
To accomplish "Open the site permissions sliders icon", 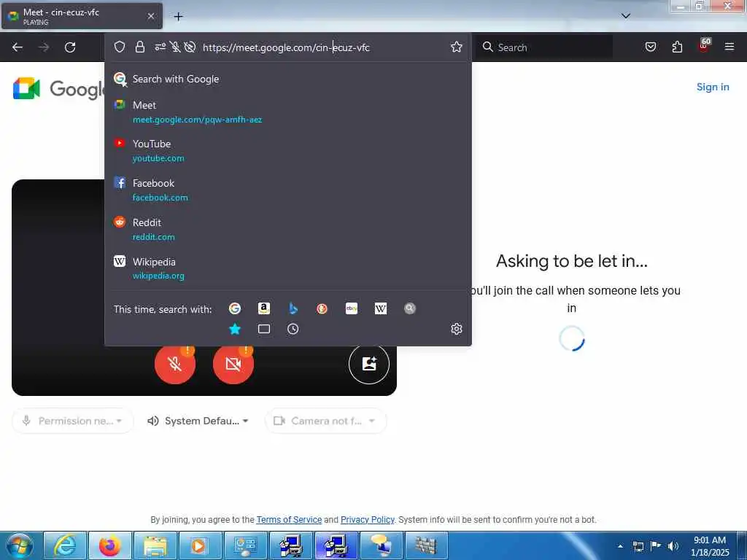I will click(160, 47).
